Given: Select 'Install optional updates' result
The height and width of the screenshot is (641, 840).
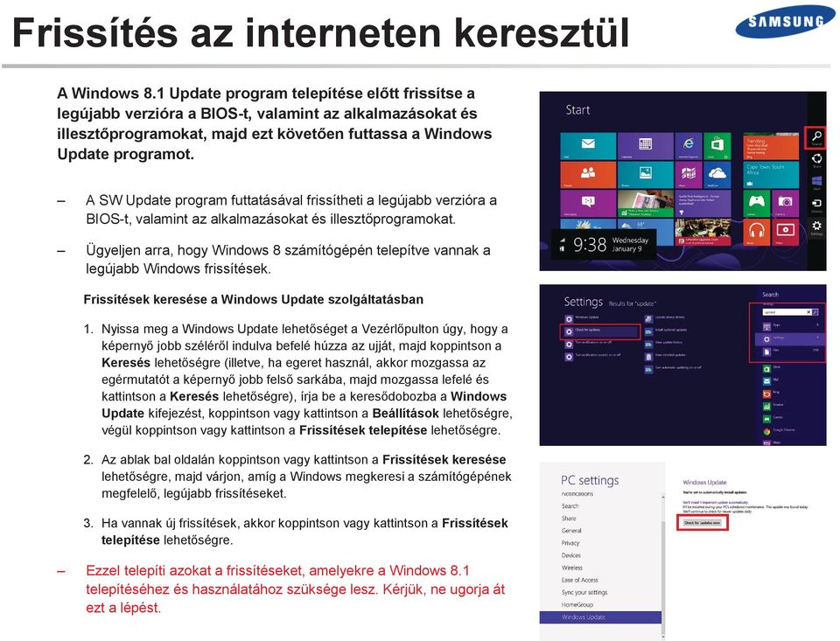Looking at the screenshot, I should coord(666,331).
